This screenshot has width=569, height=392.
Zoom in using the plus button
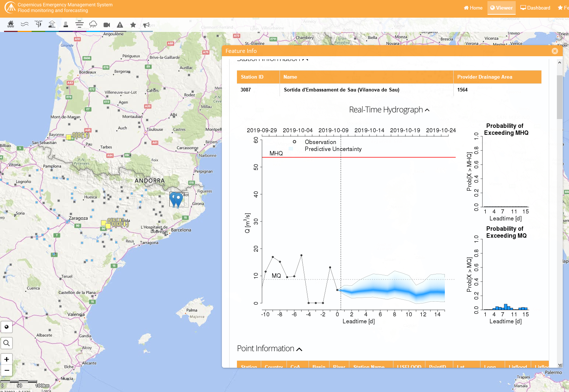point(7,359)
